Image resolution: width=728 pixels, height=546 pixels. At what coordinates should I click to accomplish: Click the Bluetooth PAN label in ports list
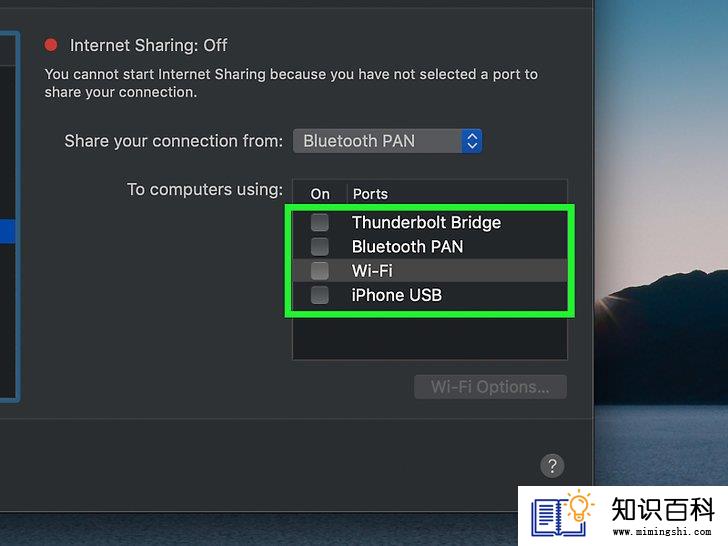click(x=407, y=247)
